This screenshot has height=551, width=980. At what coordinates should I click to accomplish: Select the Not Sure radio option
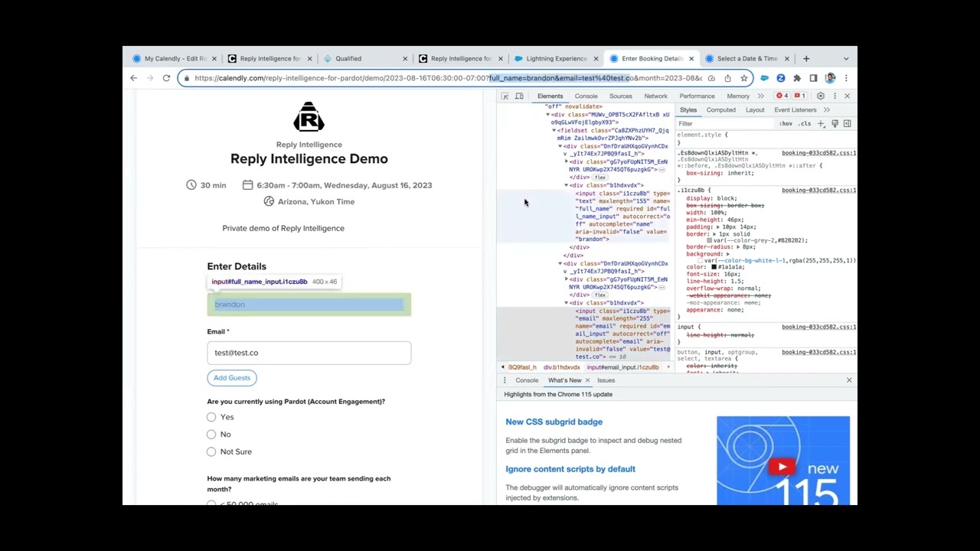coord(211,452)
